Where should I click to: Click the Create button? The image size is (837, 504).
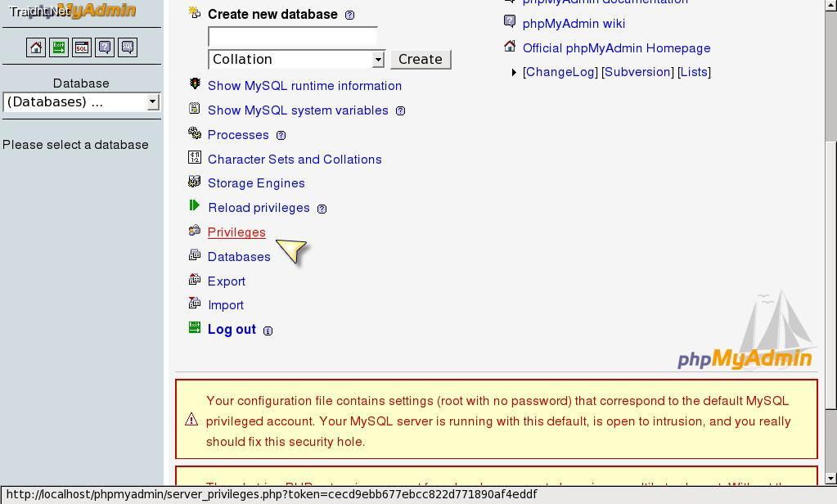(421, 59)
